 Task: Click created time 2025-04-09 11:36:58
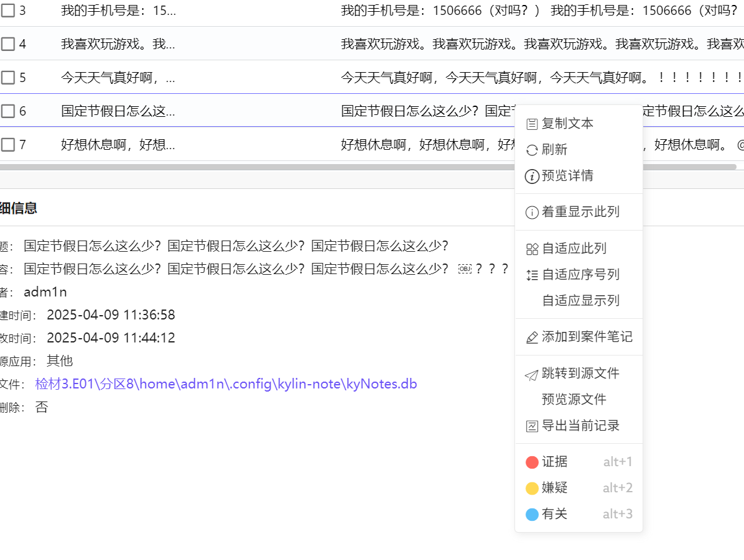tap(111, 315)
